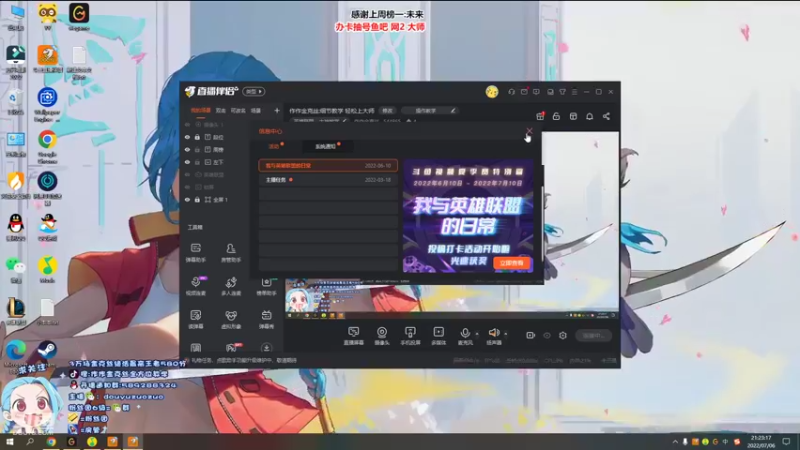This screenshot has height=450, width=800.
Task: Select the second scene tab after 我的场景
Action: pos(220,110)
